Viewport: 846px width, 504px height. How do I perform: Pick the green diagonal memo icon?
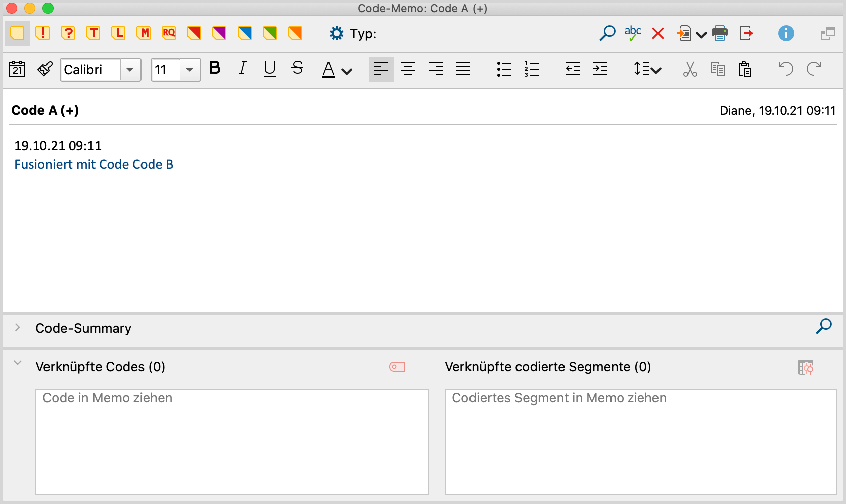(270, 34)
